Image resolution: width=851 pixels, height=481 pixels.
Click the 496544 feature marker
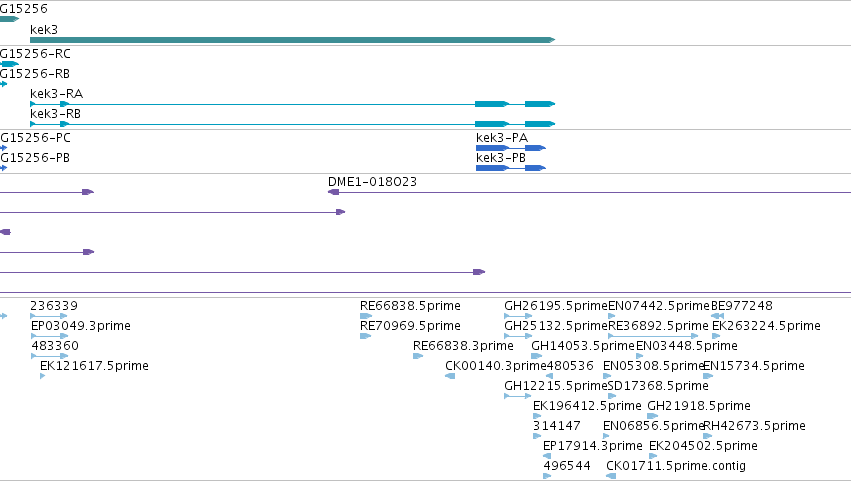point(547,476)
